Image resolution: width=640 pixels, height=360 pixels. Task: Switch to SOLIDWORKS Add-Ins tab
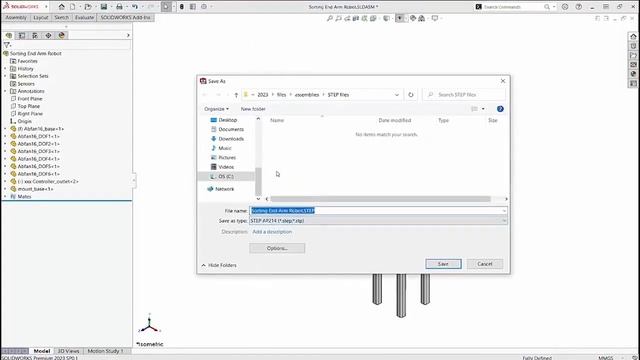click(x=126, y=18)
